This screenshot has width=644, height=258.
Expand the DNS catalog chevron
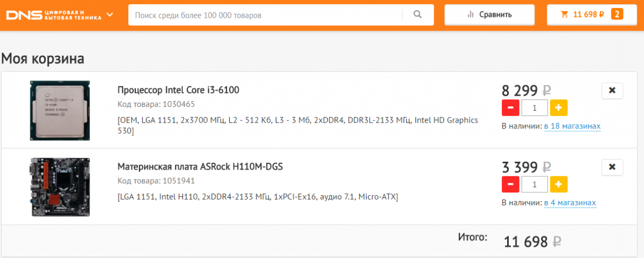point(110,15)
